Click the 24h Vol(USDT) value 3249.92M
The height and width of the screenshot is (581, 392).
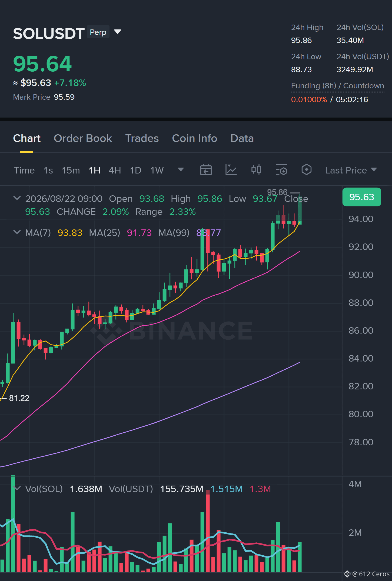(355, 70)
